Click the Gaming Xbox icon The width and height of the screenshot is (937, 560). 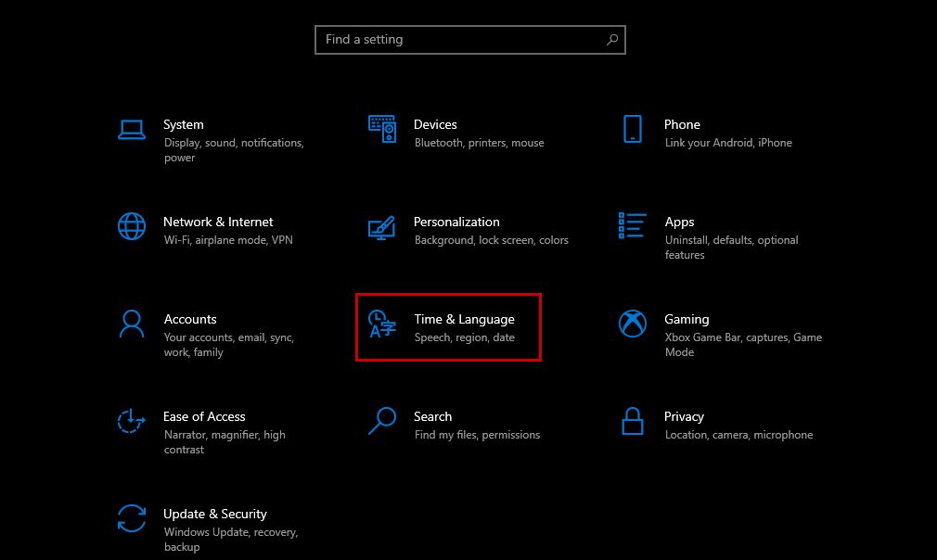pyautogui.click(x=633, y=324)
